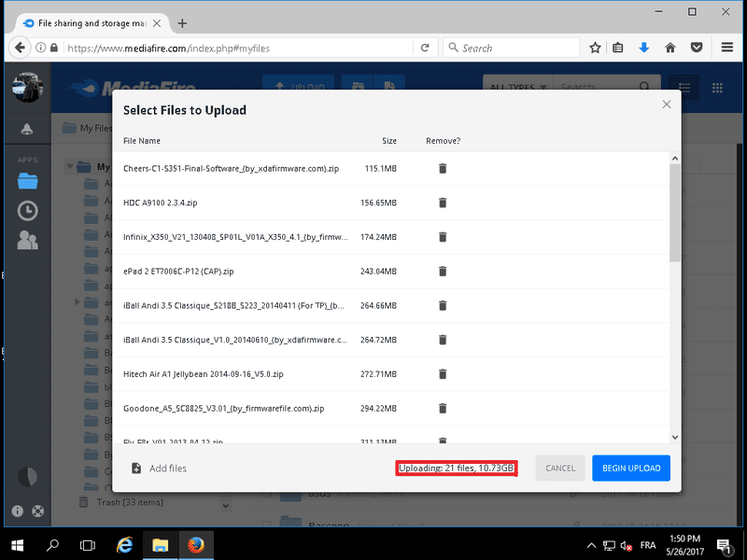Remove HDC A9100 2.3.4.zip from upload list
Image resolution: width=747 pixels, height=560 pixels.
[443, 203]
